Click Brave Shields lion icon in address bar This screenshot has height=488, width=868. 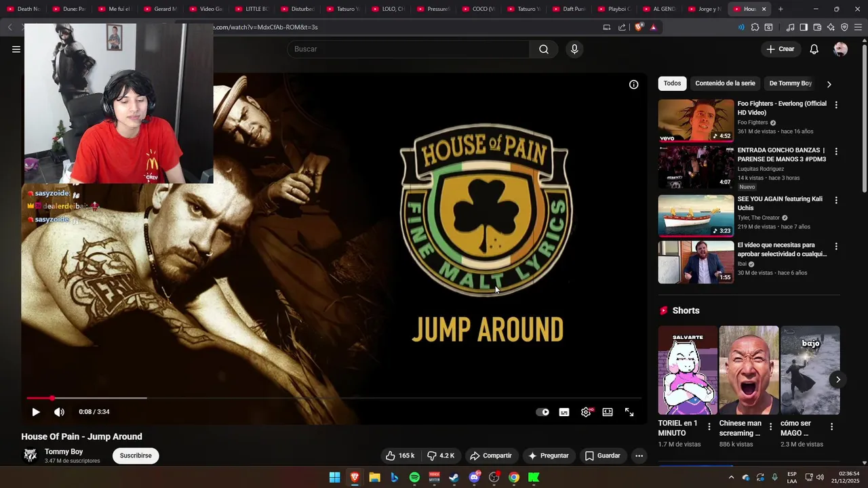[639, 27]
